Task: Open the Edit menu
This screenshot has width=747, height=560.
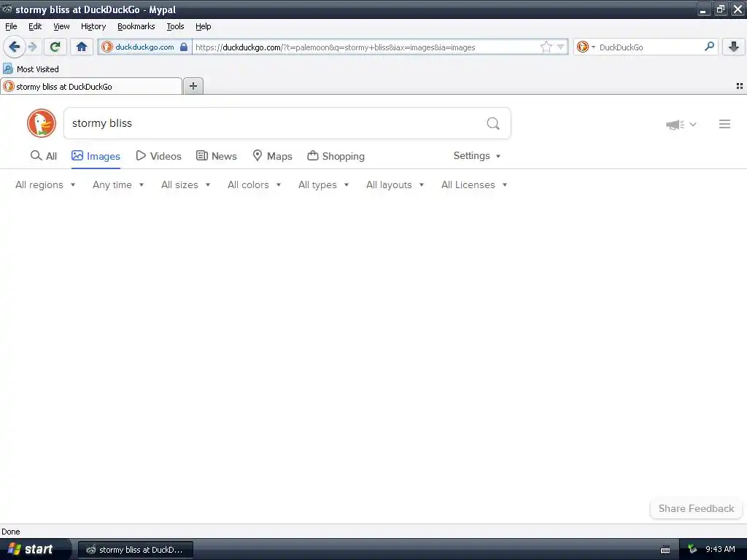Action: coord(35,26)
